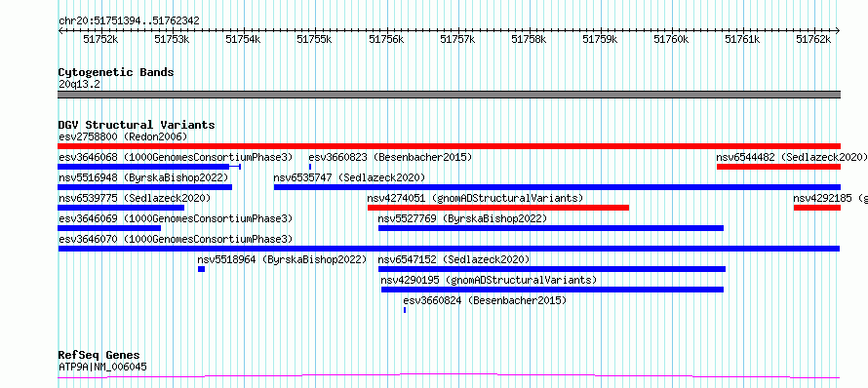Screen dimensions: 868x388
Task: Click blue bar under nsv5527769
Action: [551, 227]
